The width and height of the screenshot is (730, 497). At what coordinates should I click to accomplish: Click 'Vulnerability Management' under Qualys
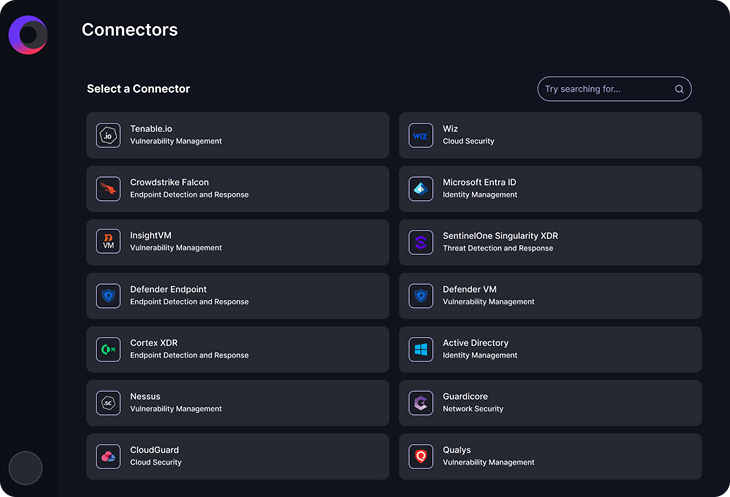pyautogui.click(x=488, y=462)
